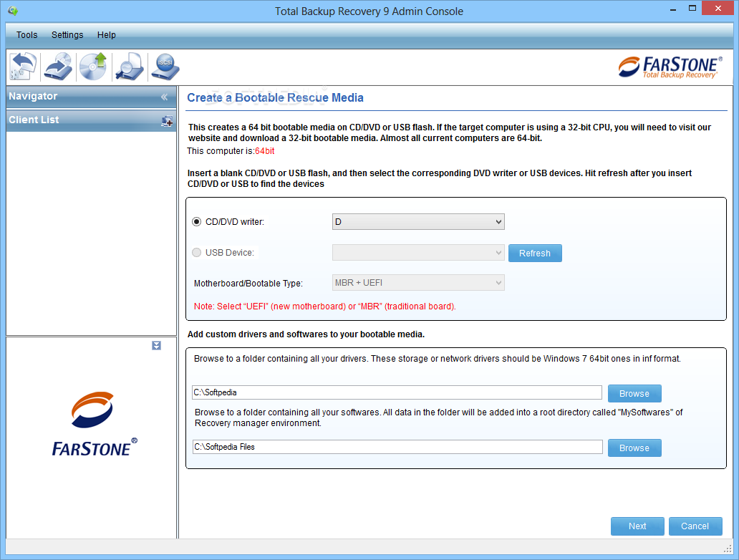739x560 pixels.
Task: Open the USB Device dropdown
Action: [x=418, y=253]
